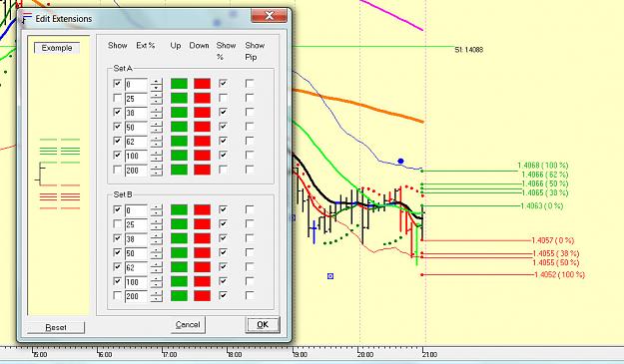Click Set A 100 row Down red swatch
This screenshot has width=624, height=364.
click(202, 156)
